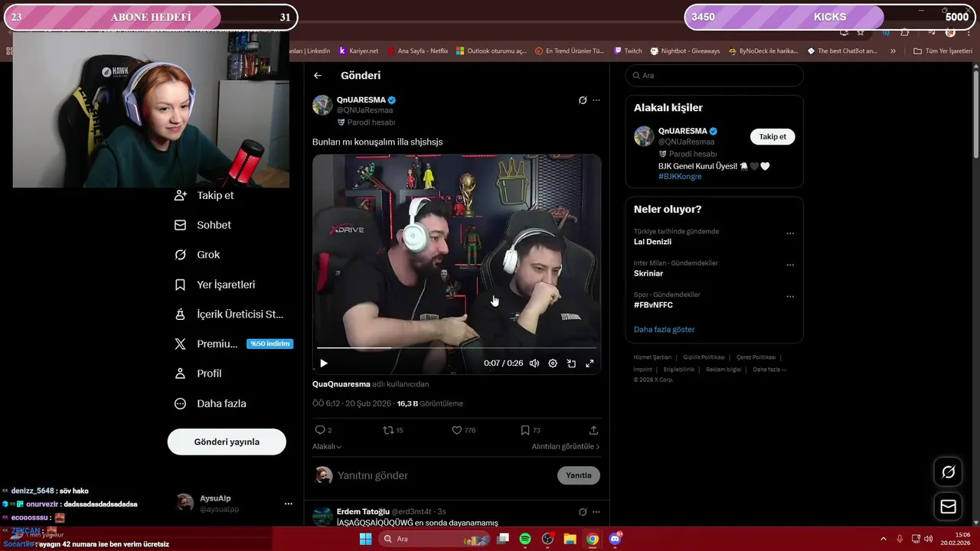Click the Ara search field on X
Viewport: 980px width, 551px height.
tap(714, 76)
